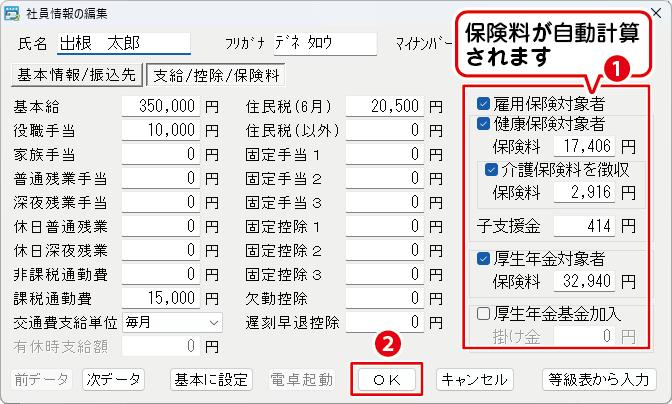Open 等級表から入力 button

click(599, 380)
